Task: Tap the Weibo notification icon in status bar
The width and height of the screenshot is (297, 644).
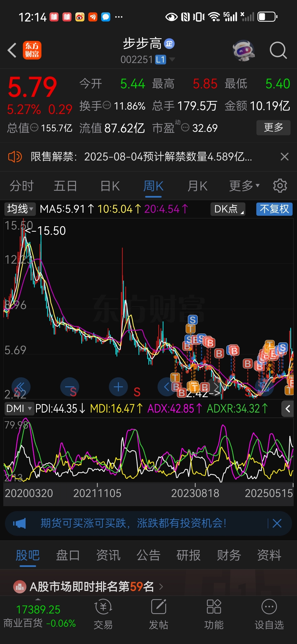Action: pyautogui.click(x=80, y=17)
